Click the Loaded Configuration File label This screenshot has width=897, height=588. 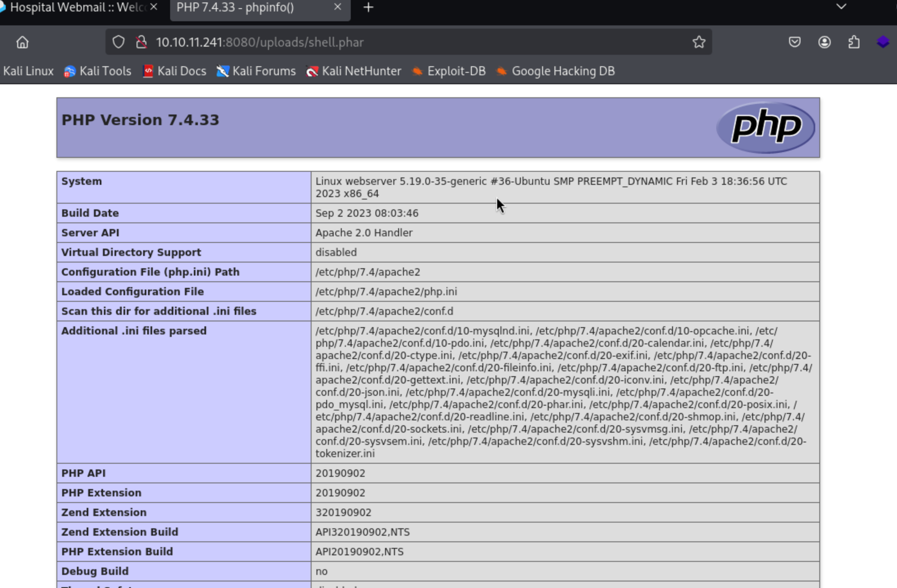click(132, 292)
